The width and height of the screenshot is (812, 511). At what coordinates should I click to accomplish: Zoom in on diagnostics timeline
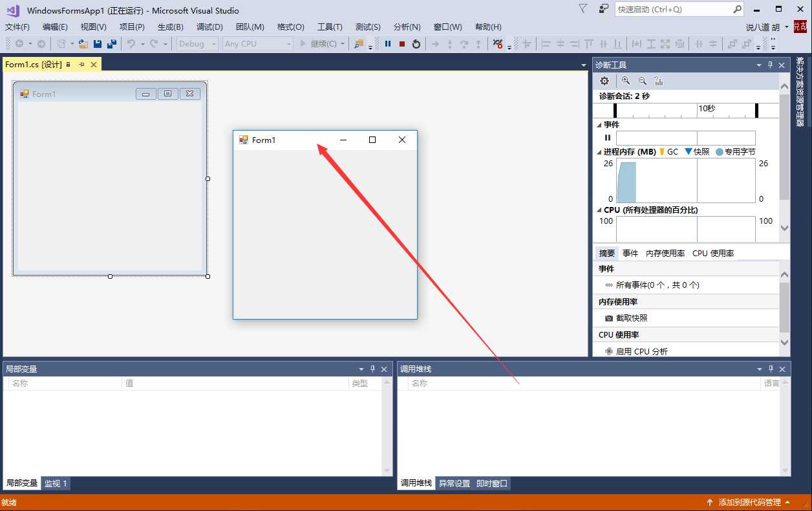tap(626, 81)
